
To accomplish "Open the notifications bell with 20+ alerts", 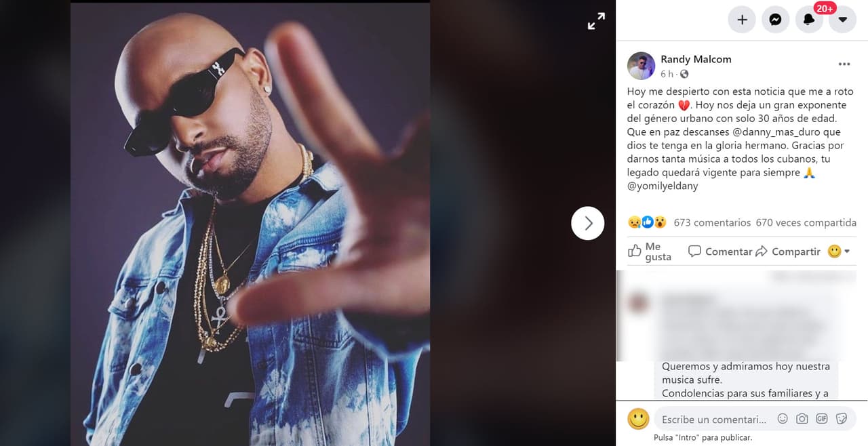I will coord(809,19).
